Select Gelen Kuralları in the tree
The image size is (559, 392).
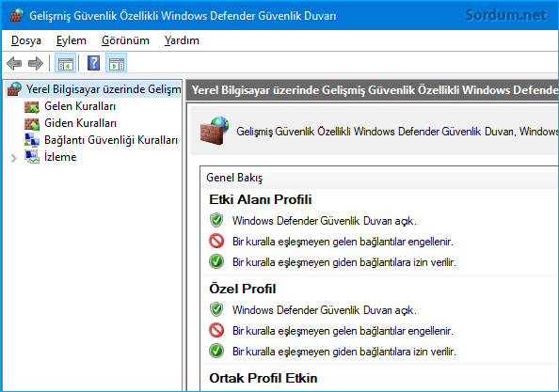coord(80,106)
